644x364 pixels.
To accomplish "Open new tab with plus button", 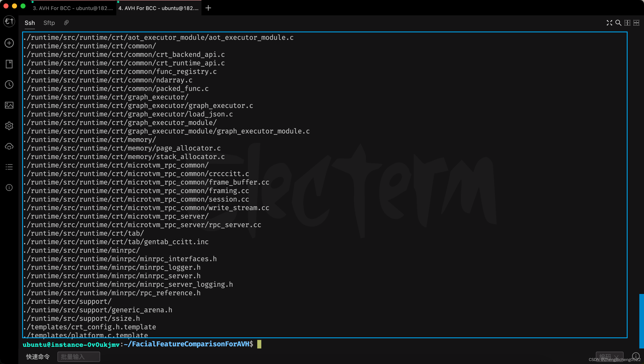I will [208, 8].
